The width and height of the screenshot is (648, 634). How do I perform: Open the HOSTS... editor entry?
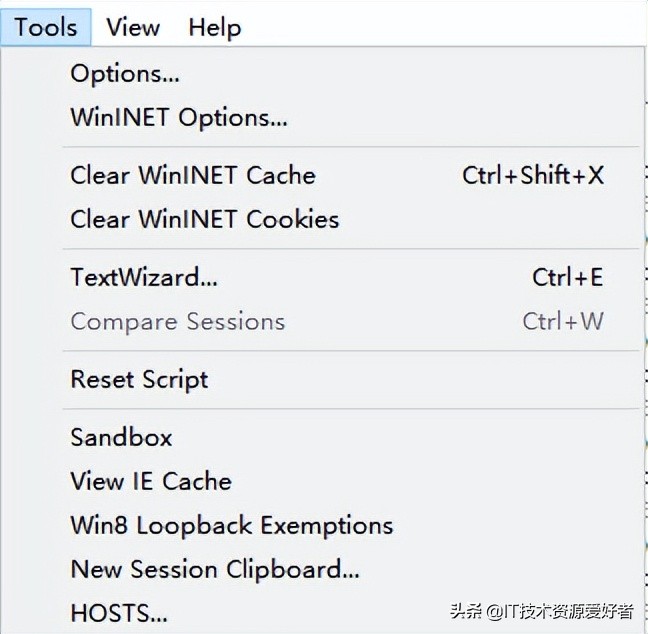point(118,612)
